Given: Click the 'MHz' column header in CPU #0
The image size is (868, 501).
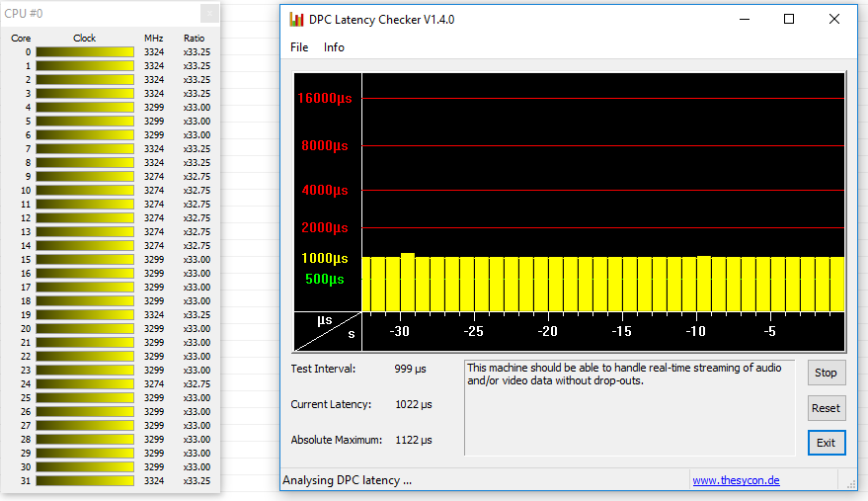Looking at the screenshot, I should 153,39.
